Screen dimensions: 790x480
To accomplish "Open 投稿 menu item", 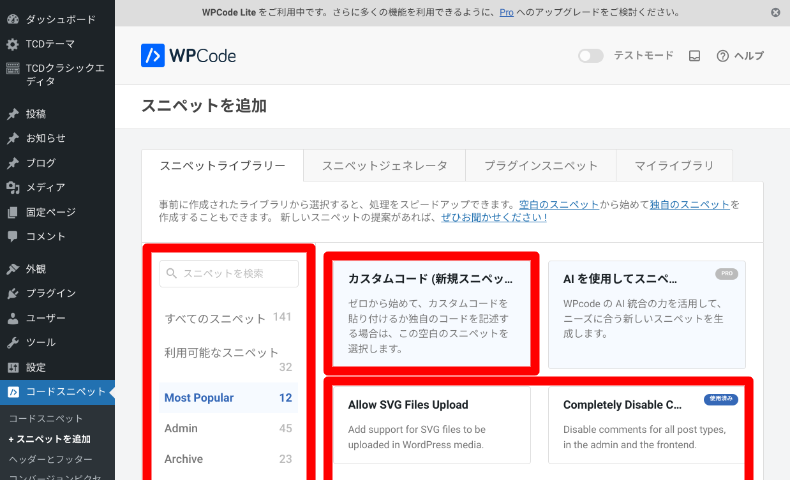I will [x=57, y=114].
